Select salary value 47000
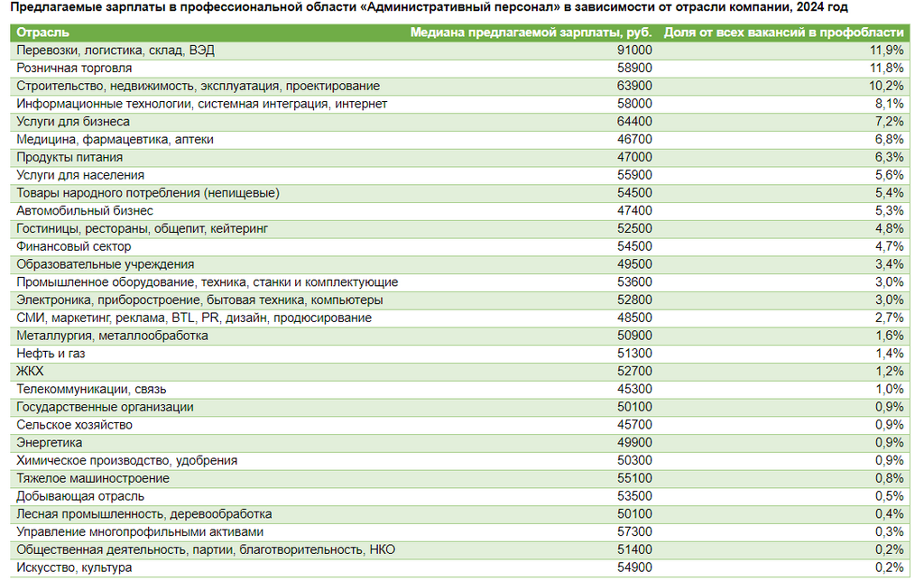Viewport: 924px width, 581px height. click(x=634, y=157)
